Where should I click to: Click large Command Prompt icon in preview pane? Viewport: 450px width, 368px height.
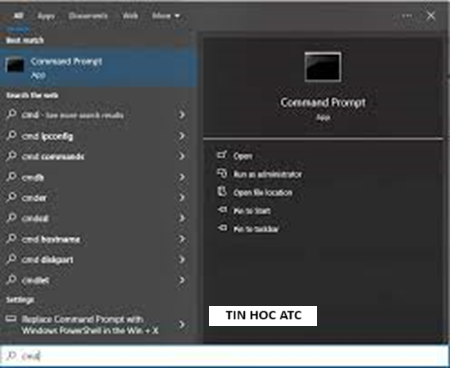click(323, 67)
